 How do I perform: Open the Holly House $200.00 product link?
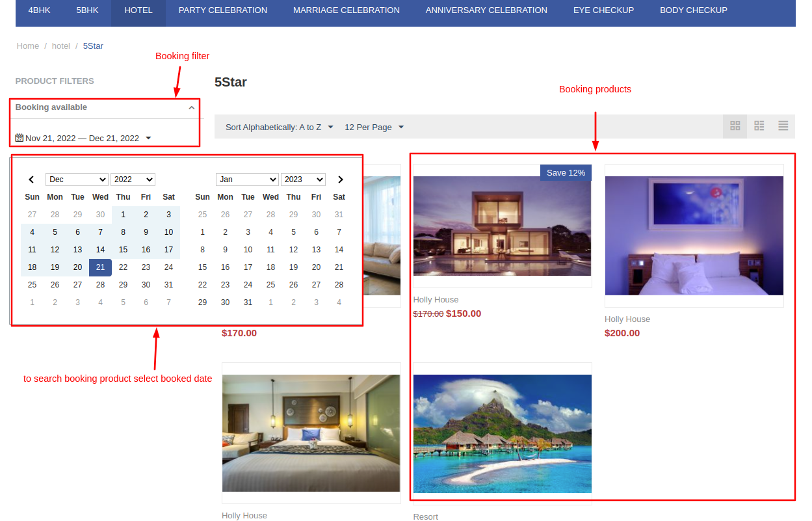coord(627,319)
